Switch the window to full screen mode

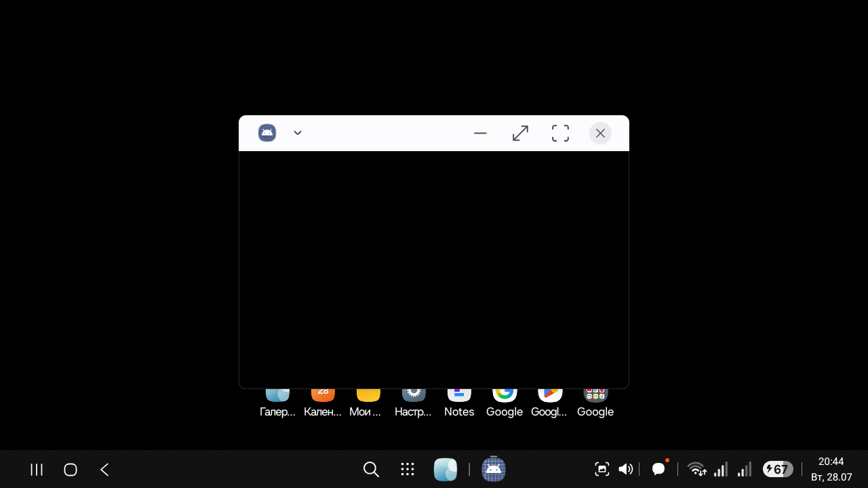click(560, 133)
